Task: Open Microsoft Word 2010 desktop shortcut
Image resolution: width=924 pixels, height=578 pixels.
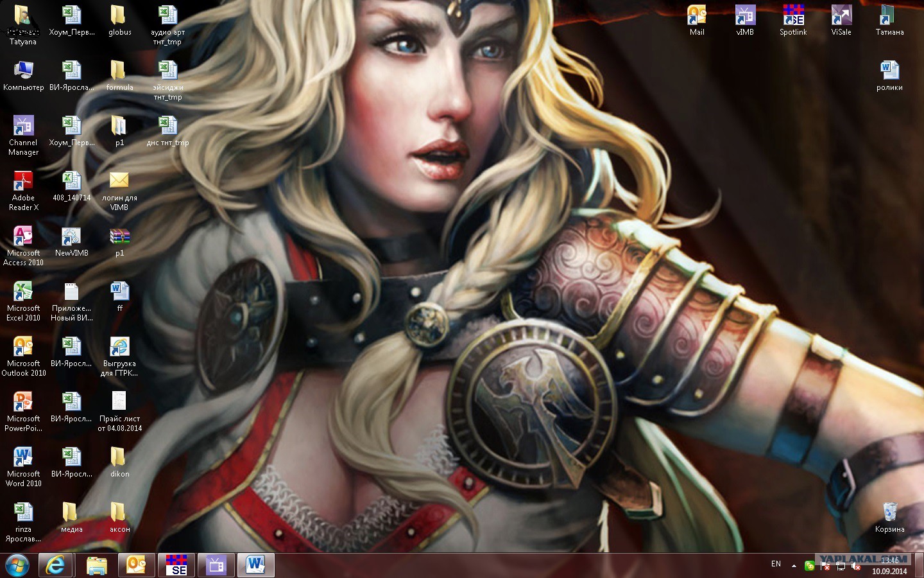Action: click(23, 468)
